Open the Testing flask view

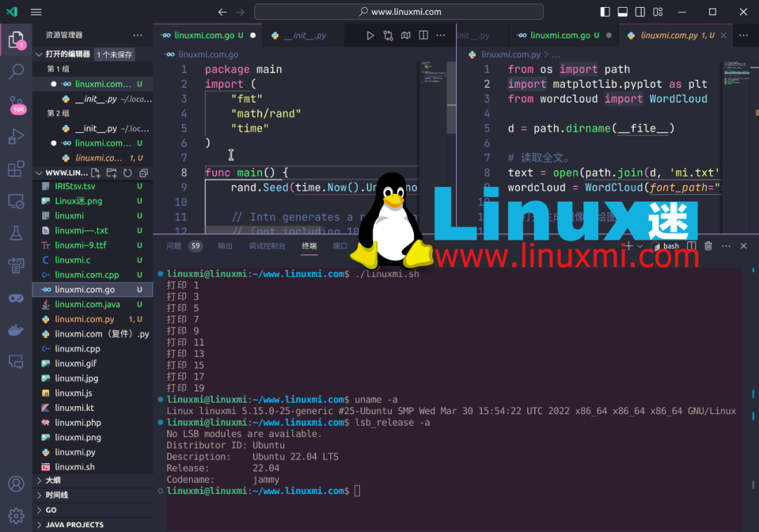tap(16, 233)
